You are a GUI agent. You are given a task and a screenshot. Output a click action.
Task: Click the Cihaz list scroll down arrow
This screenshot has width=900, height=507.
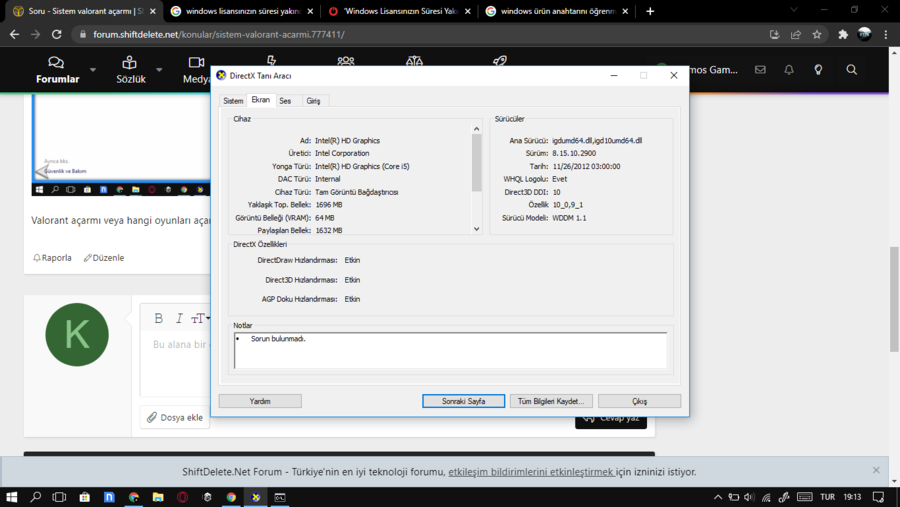476,229
